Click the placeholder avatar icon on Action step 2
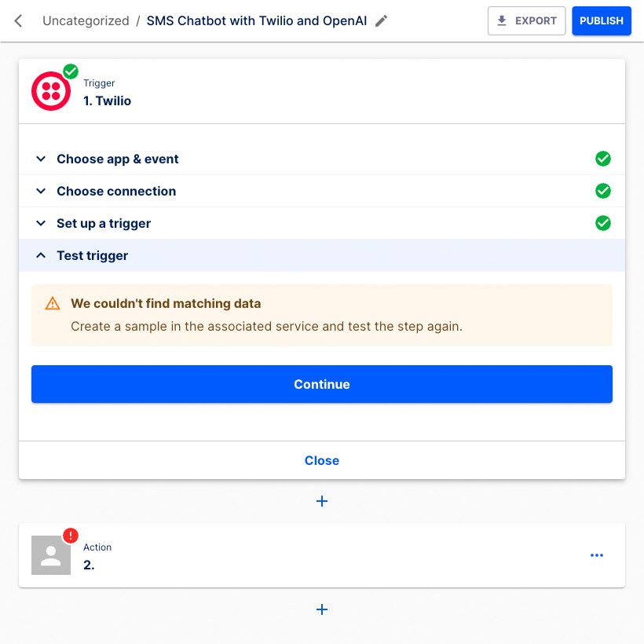The image size is (644, 644). [50, 554]
